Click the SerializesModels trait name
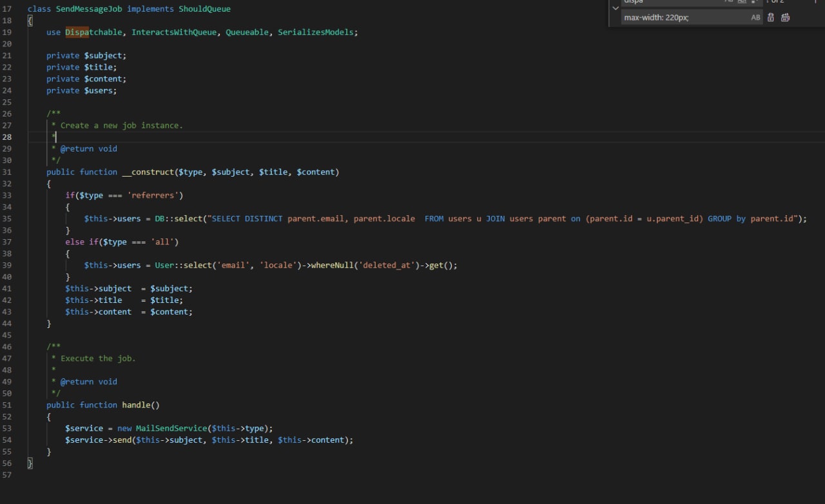 coord(317,32)
